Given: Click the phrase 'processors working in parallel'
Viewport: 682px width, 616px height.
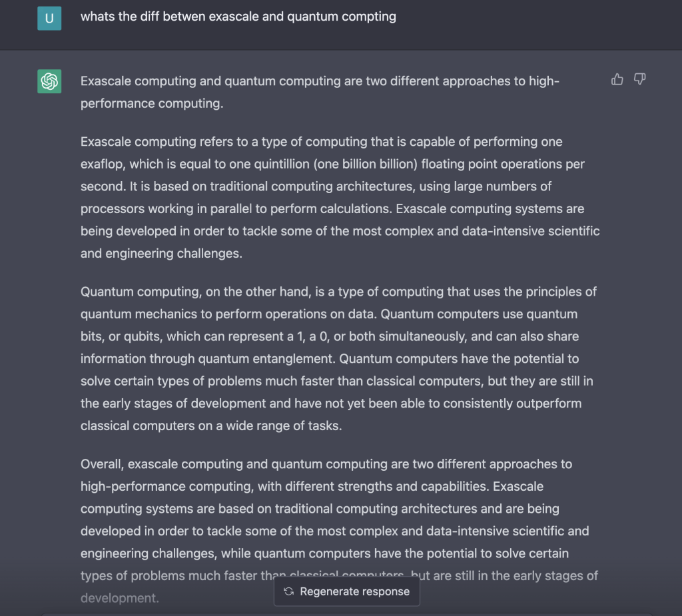Looking at the screenshot, I should tap(164, 208).
